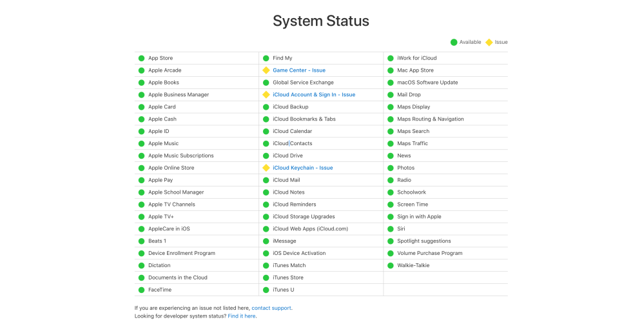This screenshot has height=322, width=644.
Task: Click the yellow issue icon beside Game Center
Action: [x=266, y=70]
